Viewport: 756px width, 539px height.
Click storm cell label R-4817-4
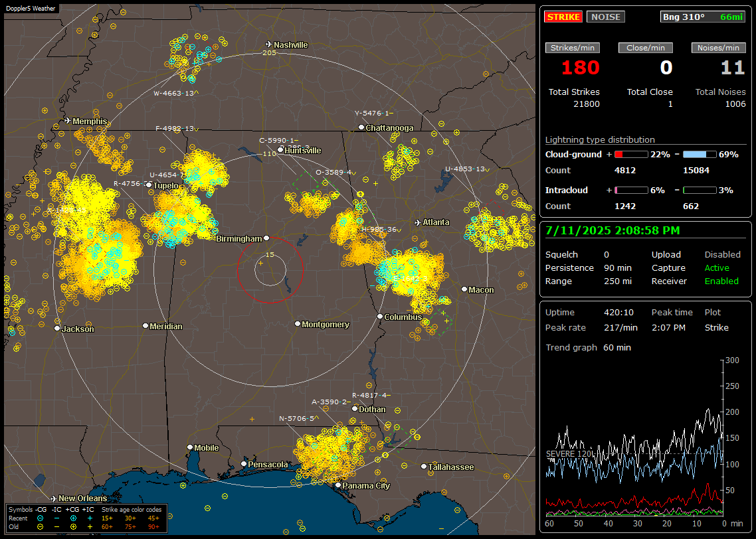point(371,395)
